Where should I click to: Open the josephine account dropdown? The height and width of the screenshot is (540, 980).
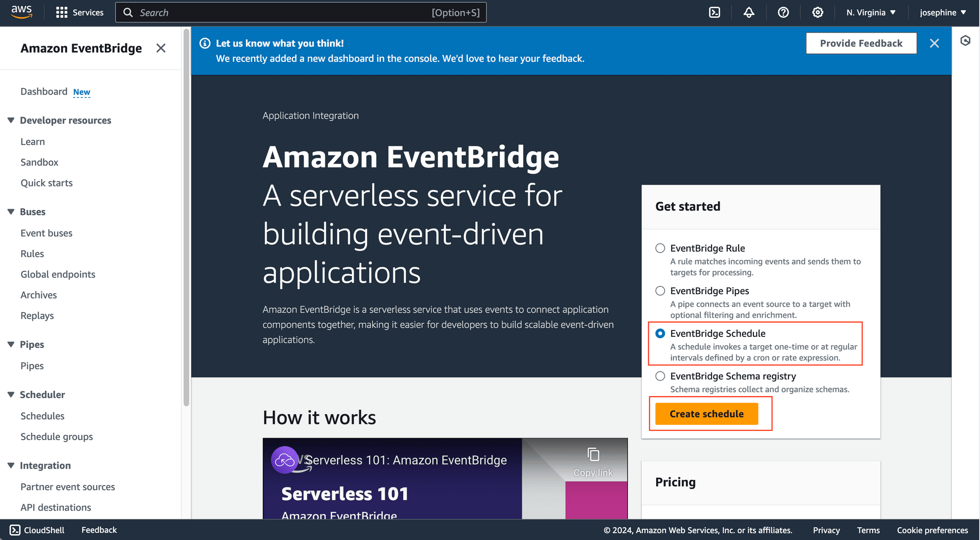coord(943,12)
